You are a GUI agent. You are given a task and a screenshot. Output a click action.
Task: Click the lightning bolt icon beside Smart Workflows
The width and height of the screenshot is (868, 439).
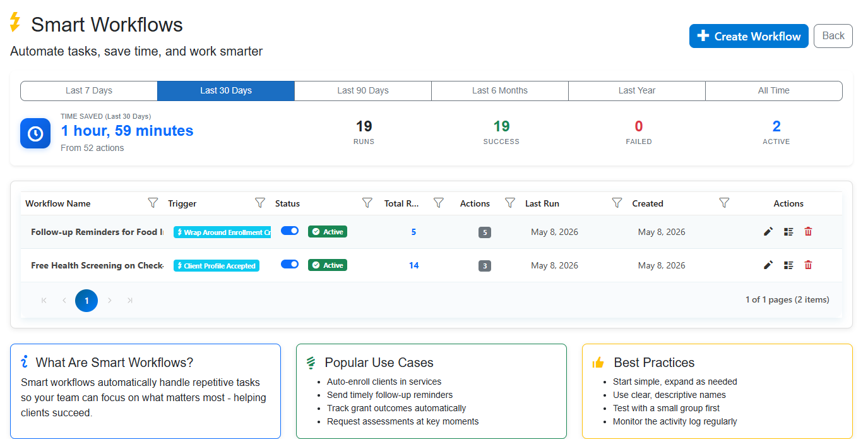click(15, 22)
